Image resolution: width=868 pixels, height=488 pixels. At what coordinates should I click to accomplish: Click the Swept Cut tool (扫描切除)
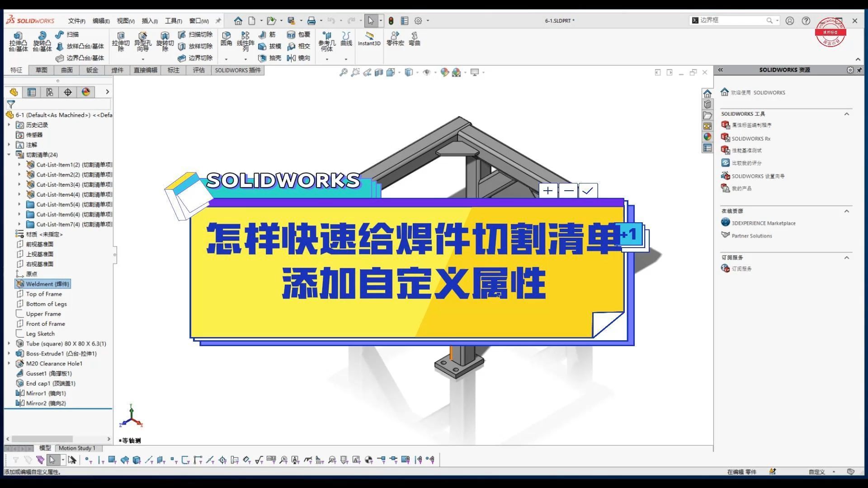click(x=195, y=34)
